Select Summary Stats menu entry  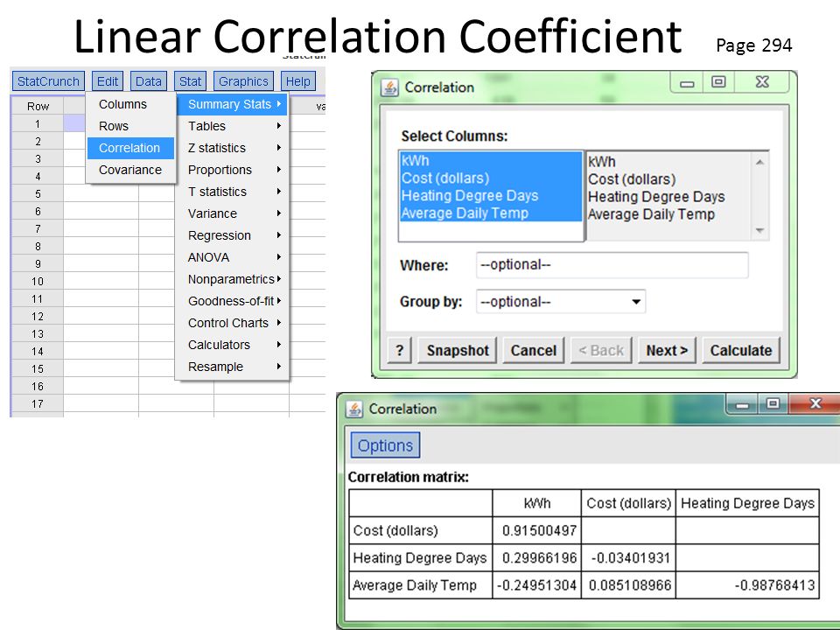pyautogui.click(x=232, y=104)
